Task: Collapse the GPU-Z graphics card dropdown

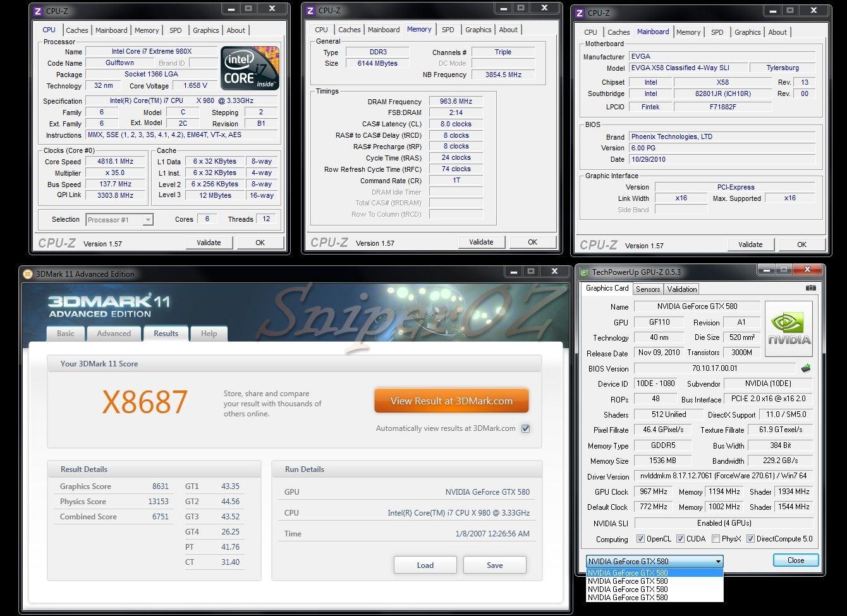Action: (x=718, y=561)
